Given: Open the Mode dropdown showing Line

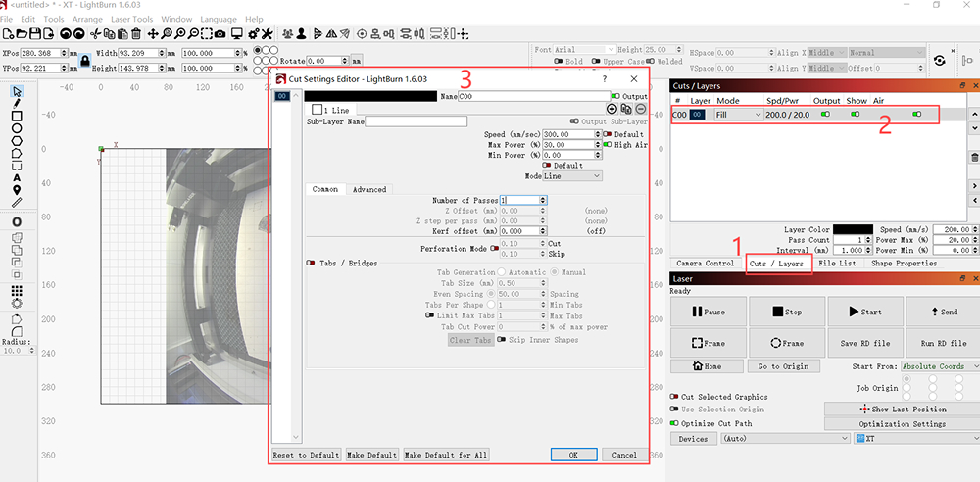Looking at the screenshot, I should (x=572, y=176).
